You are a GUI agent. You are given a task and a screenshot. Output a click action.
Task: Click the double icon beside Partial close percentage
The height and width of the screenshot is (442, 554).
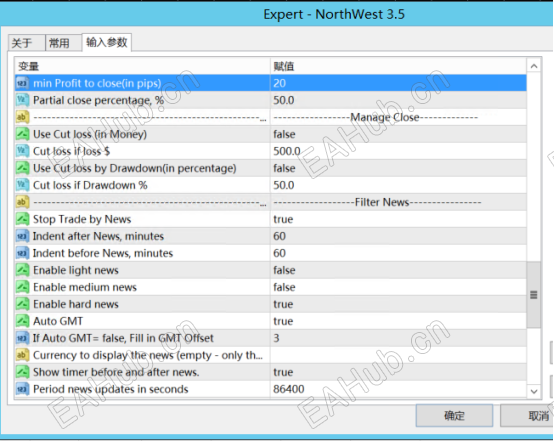pyautogui.click(x=22, y=100)
